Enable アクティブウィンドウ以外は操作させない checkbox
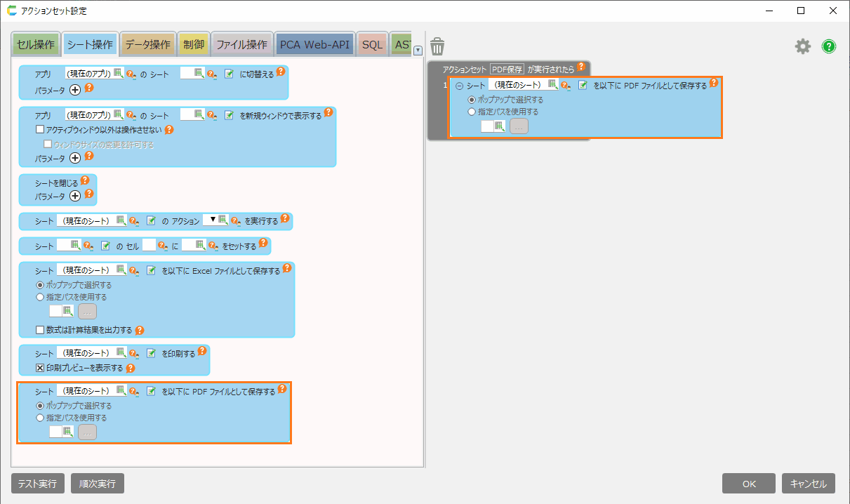The image size is (850, 504). 40,130
